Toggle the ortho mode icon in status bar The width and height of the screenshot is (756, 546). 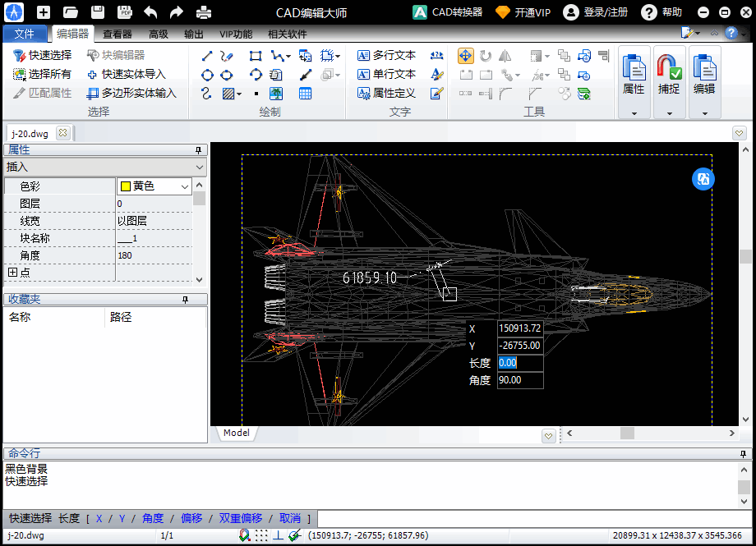(x=278, y=535)
